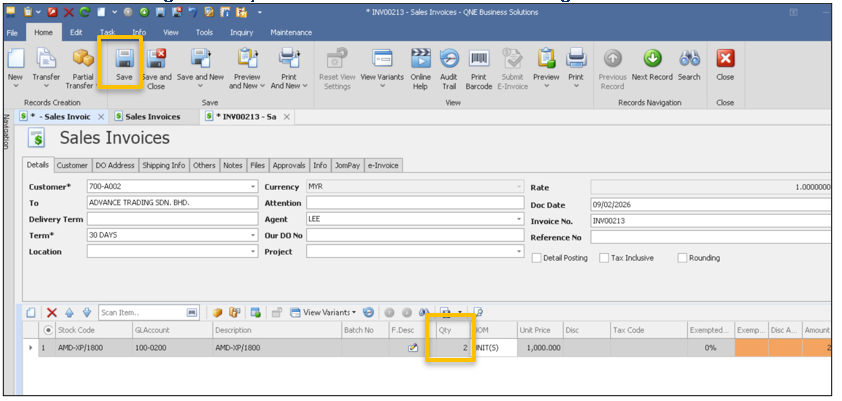
Task: Click the Search binoculars icon
Action: (689, 59)
